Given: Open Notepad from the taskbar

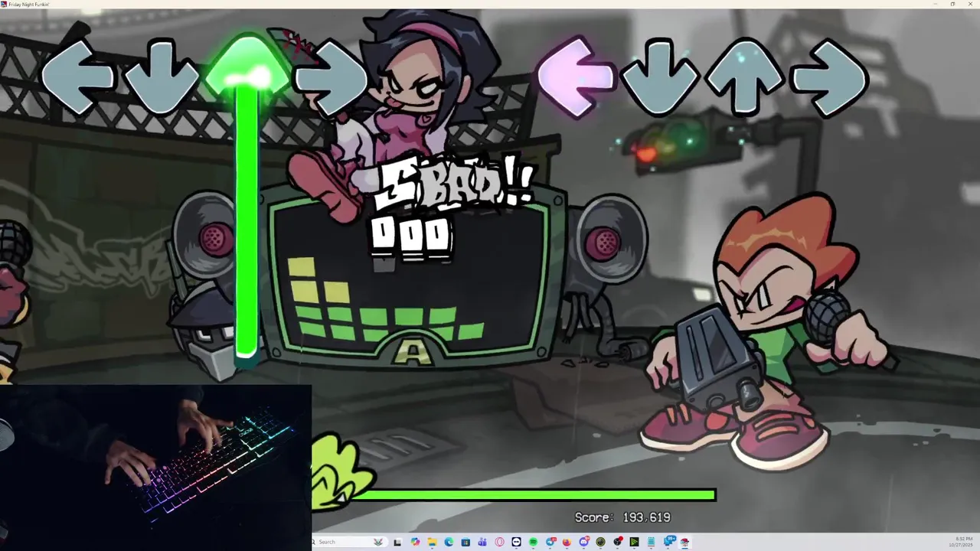Looking at the screenshot, I should coord(651,542).
